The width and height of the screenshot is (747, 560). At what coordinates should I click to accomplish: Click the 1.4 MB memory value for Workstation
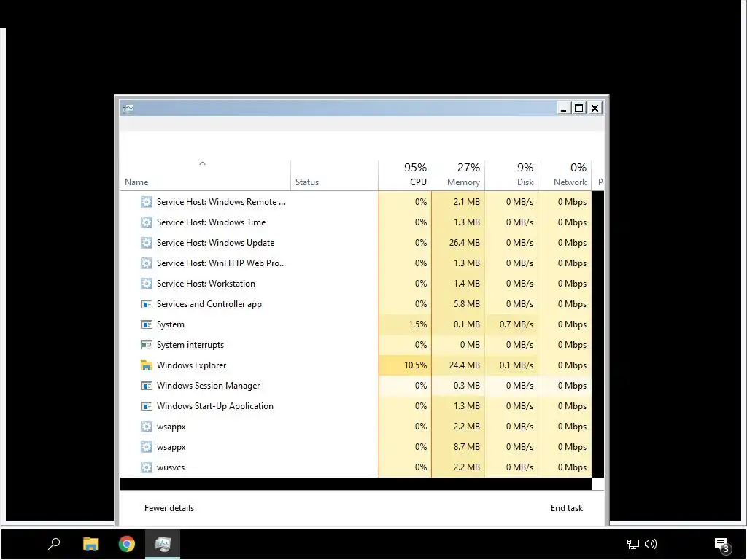click(466, 284)
